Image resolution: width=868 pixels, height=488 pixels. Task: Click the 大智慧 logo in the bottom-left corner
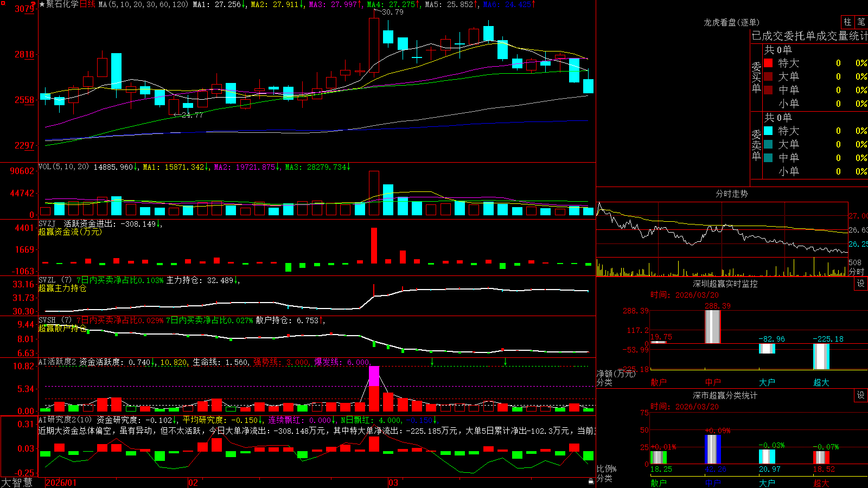point(17,482)
